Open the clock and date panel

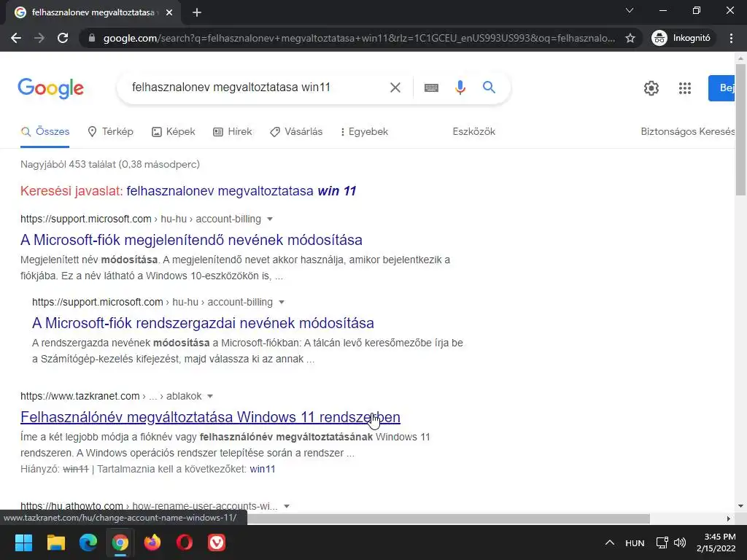716,542
